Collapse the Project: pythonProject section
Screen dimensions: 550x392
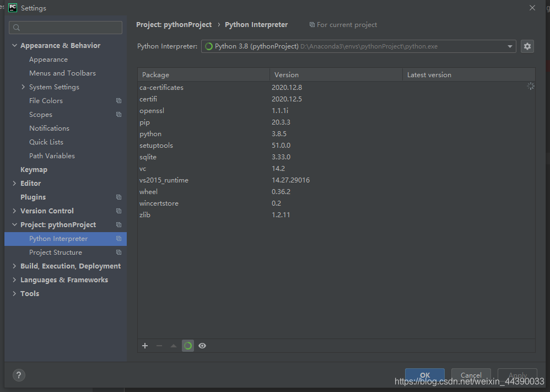[14, 224]
